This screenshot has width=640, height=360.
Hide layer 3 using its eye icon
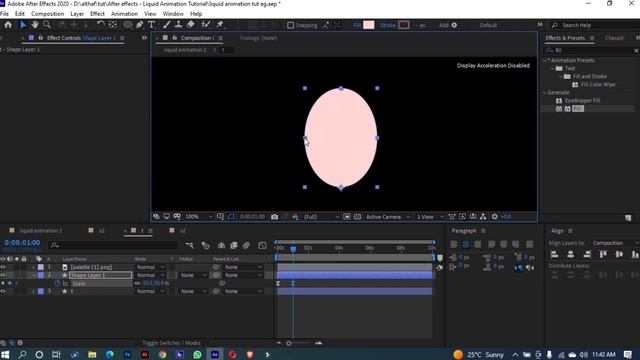3,291
